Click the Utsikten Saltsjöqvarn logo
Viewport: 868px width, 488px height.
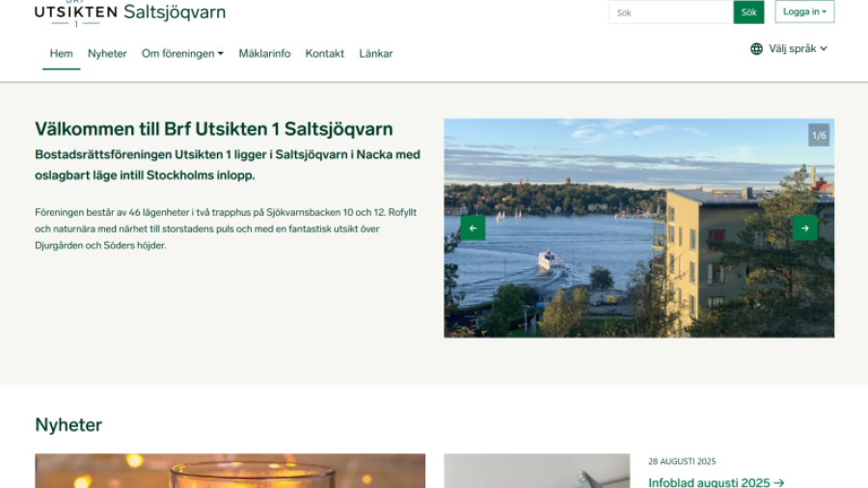point(129,13)
